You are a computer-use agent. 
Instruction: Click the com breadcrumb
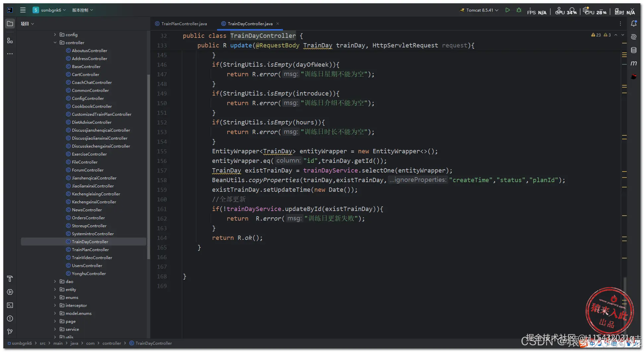tap(90, 343)
